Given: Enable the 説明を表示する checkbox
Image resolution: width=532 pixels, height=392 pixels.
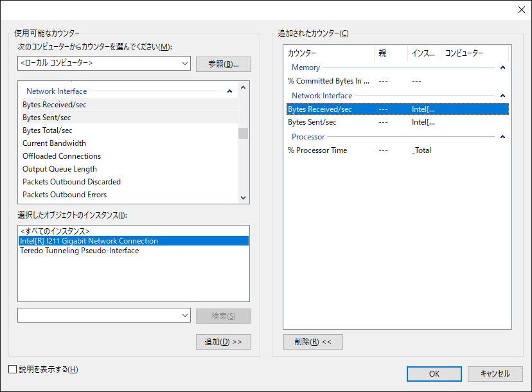Looking at the screenshot, I should (13, 370).
